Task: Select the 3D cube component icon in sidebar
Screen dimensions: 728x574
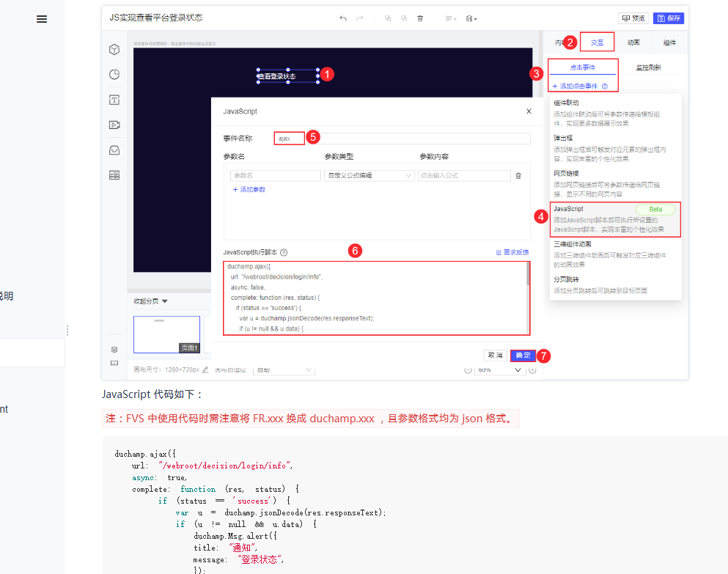Action: [x=114, y=50]
